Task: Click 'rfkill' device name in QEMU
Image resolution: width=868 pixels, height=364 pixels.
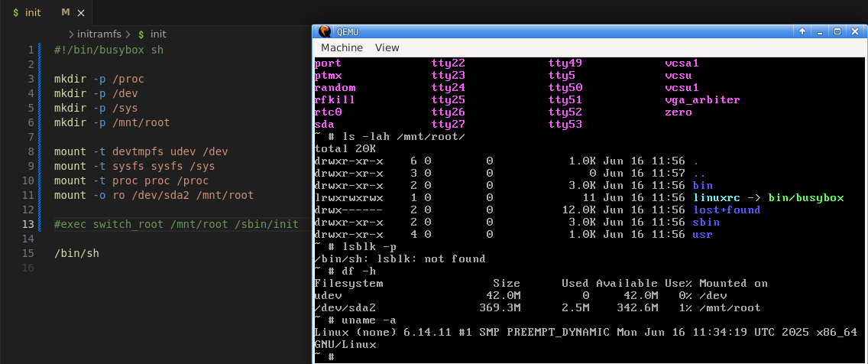Action: coord(335,100)
